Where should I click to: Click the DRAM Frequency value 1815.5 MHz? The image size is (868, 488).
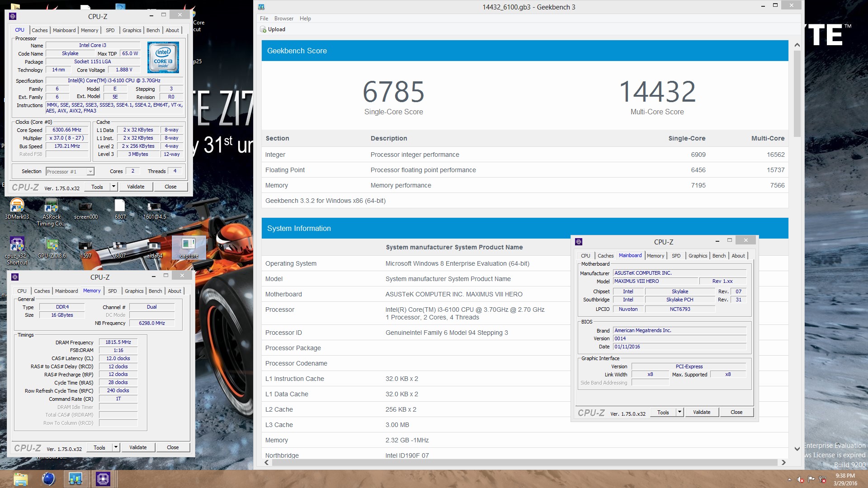point(118,343)
